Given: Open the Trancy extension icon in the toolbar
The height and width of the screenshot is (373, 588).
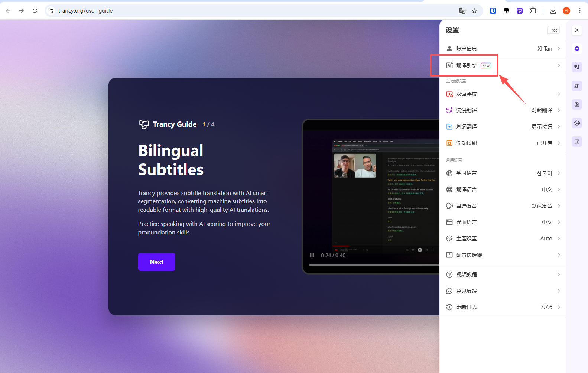Looking at the screenshot, I should tap(520, 11).
